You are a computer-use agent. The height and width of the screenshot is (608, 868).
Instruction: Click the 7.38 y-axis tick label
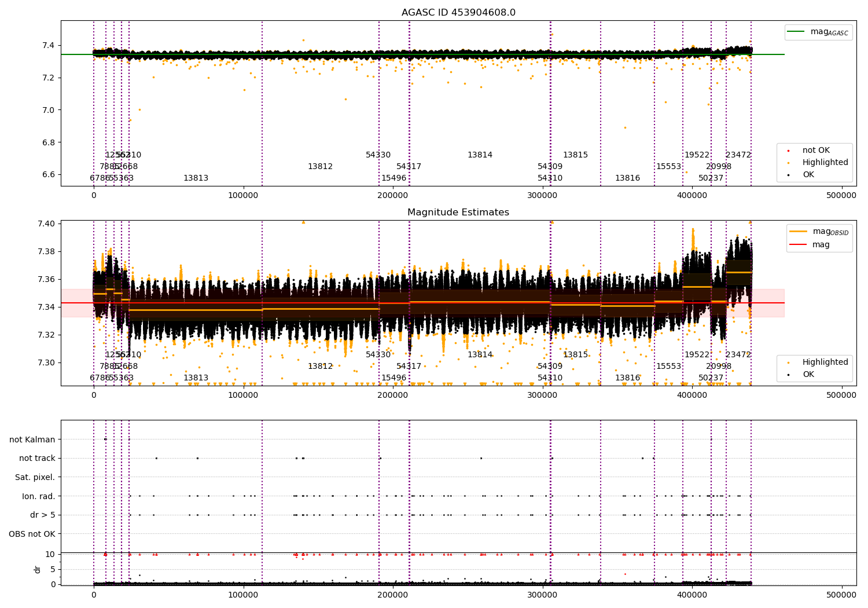tap(46, 251)
